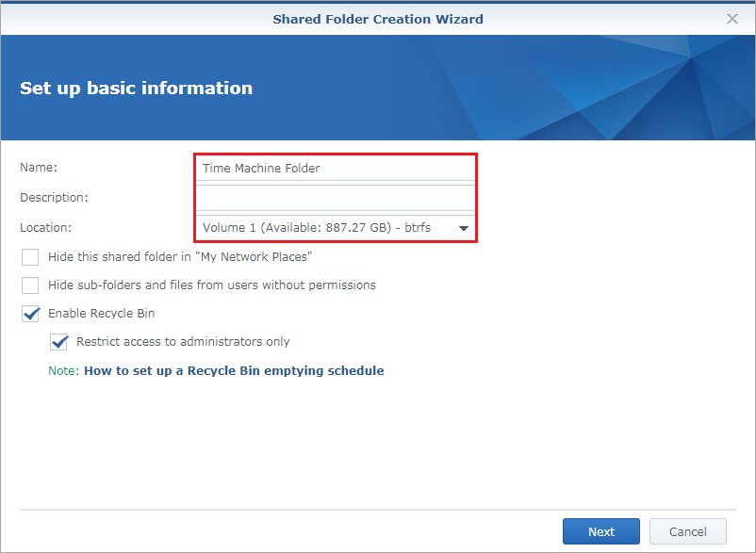Open the Location volume dropdown
This screenshot has width=756, height=553.
336,228
